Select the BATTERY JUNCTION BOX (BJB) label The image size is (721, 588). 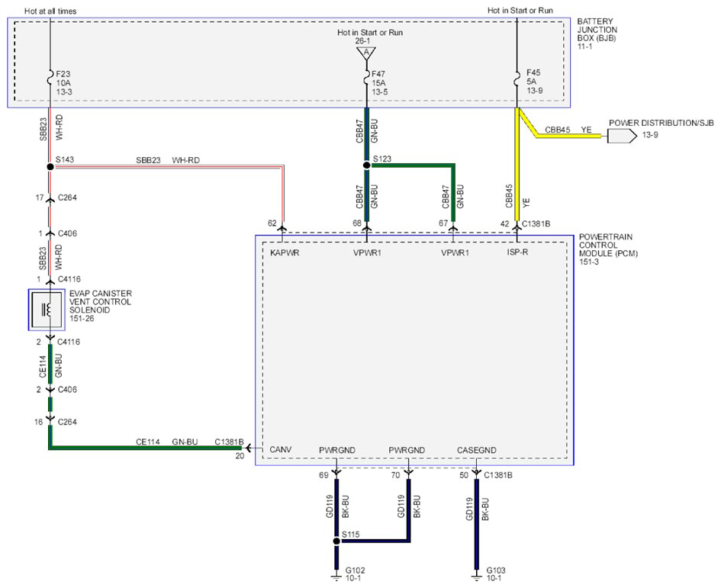tap(597, 30)
